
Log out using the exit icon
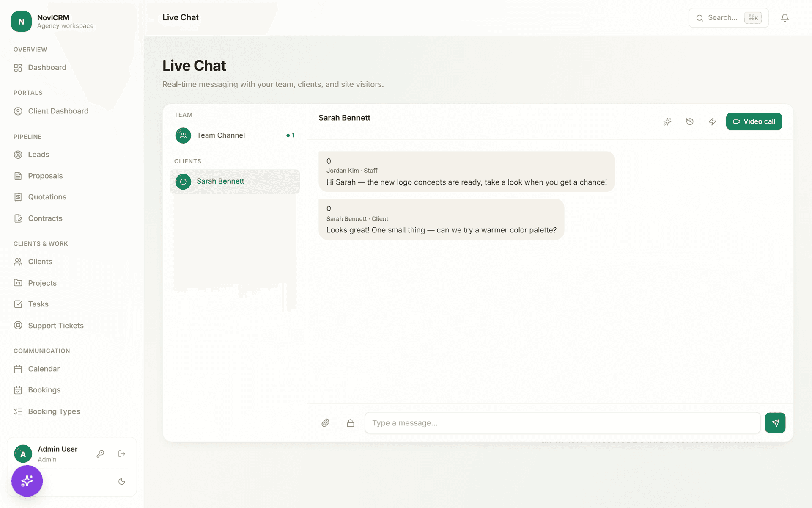pyautogui.click(x=122, y=454)
